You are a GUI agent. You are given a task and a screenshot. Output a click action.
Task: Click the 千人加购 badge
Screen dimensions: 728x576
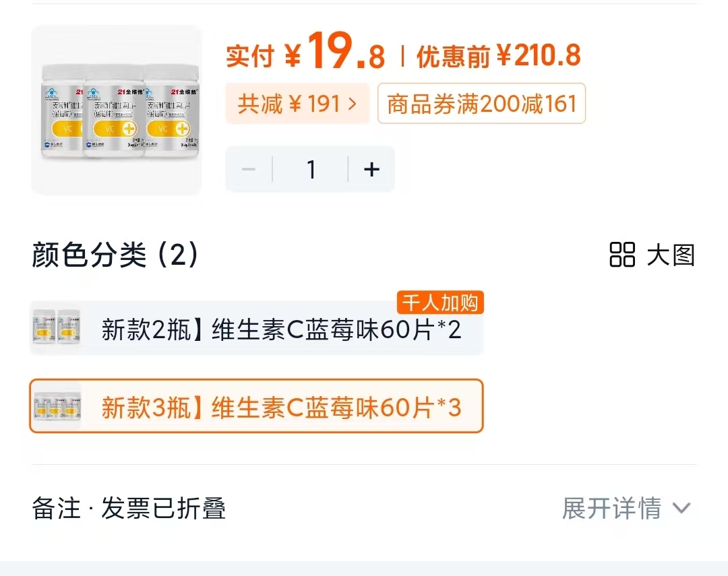(441, 302)
